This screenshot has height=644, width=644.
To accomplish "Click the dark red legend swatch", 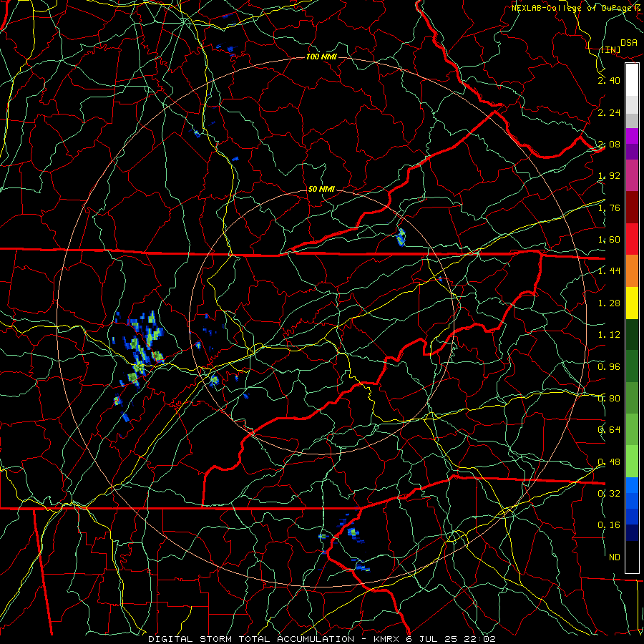I will pos(632,208).
